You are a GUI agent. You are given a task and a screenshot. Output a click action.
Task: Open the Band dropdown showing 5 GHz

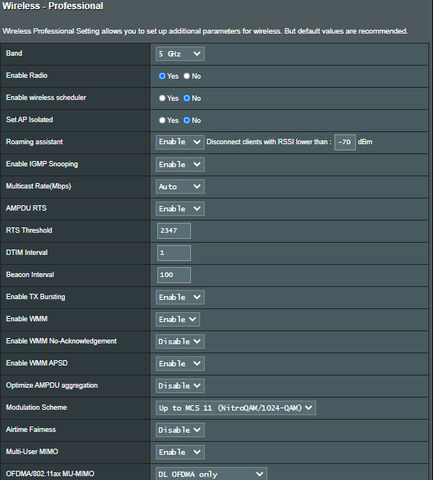point(180,54)
